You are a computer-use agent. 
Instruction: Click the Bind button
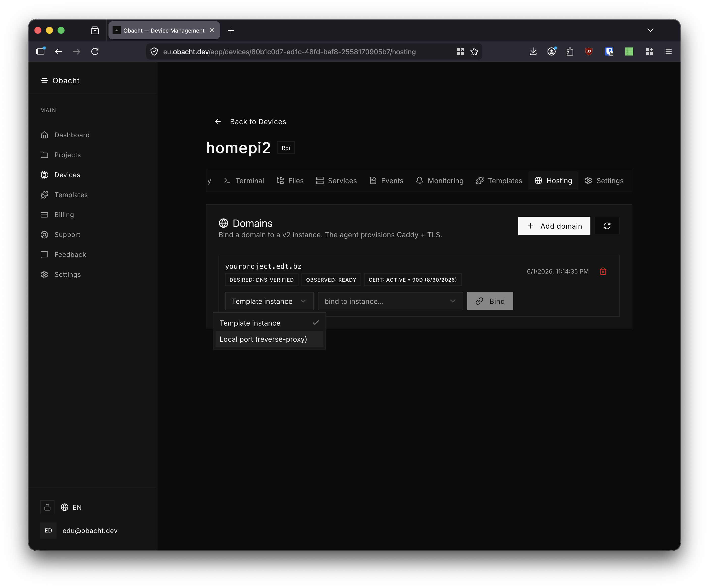[x=490, y=301]
